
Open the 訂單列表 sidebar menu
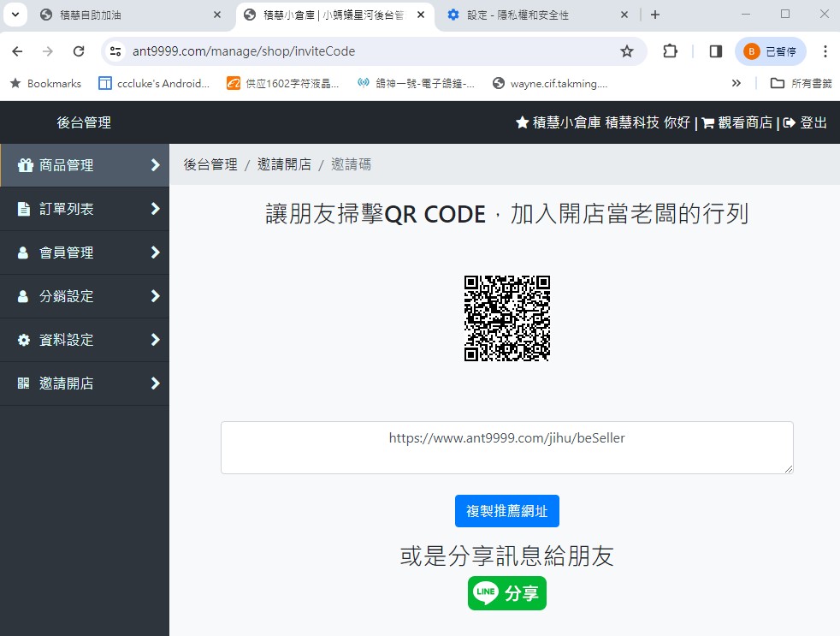click(x=85, y=209)
